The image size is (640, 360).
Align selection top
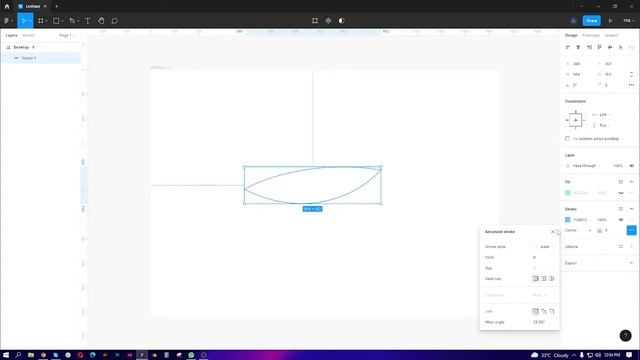599,47
